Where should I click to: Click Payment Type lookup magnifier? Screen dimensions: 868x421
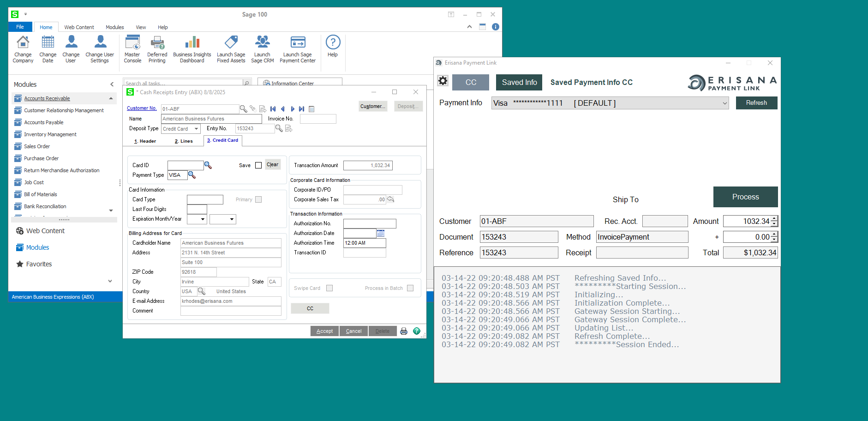pyautogui.click(x=192, y=175)
